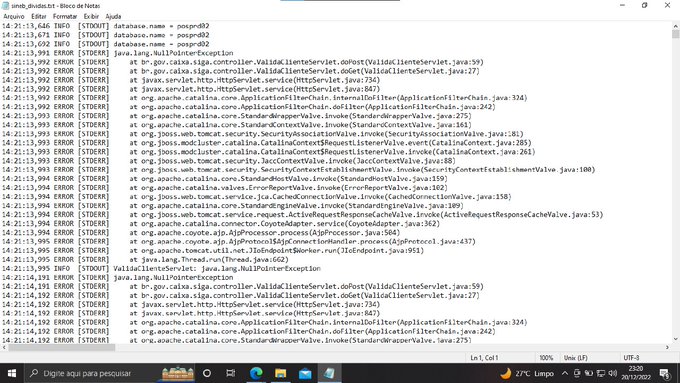Launch Microsoft Edge from taskbar
Image resolution: width=680 pixels, height=383 pixels.
[256, 373]
